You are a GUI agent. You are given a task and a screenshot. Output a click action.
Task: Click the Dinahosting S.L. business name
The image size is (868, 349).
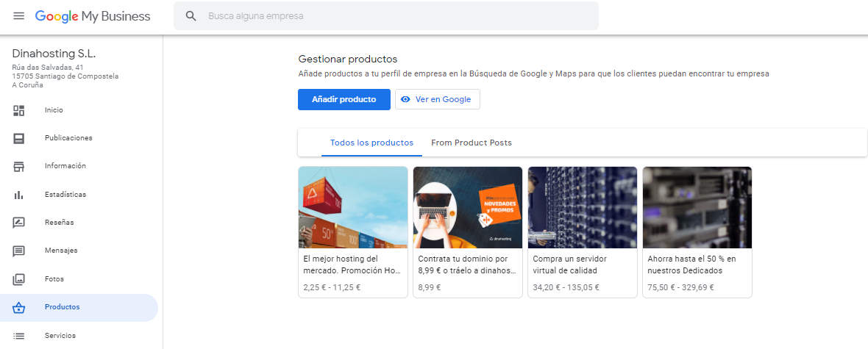point(54,54)
